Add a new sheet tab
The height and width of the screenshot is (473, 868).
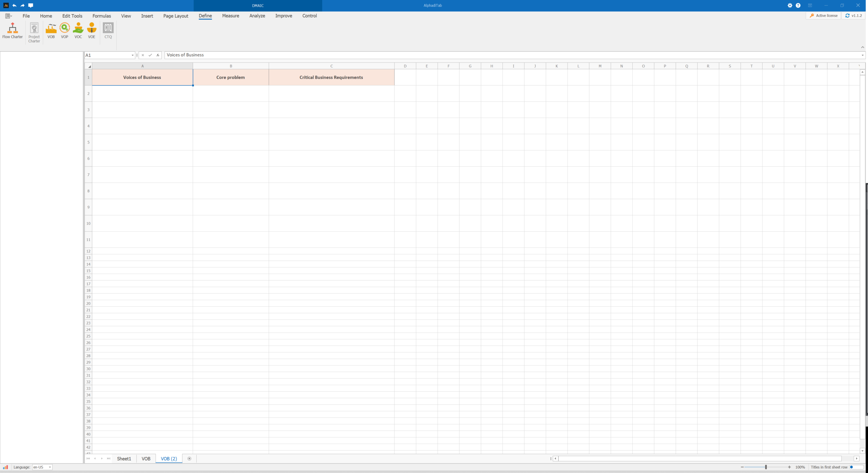190,458
